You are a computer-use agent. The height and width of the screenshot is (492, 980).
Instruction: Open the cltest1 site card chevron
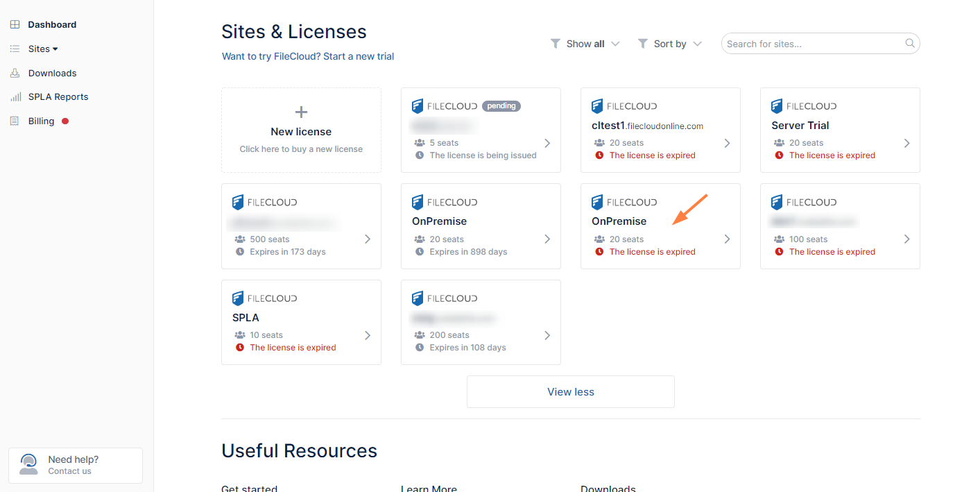click(x=727, y=143)
